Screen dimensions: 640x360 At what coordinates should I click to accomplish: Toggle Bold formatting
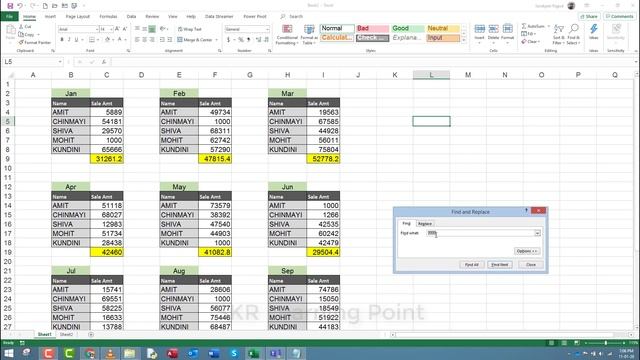point(62,40)
